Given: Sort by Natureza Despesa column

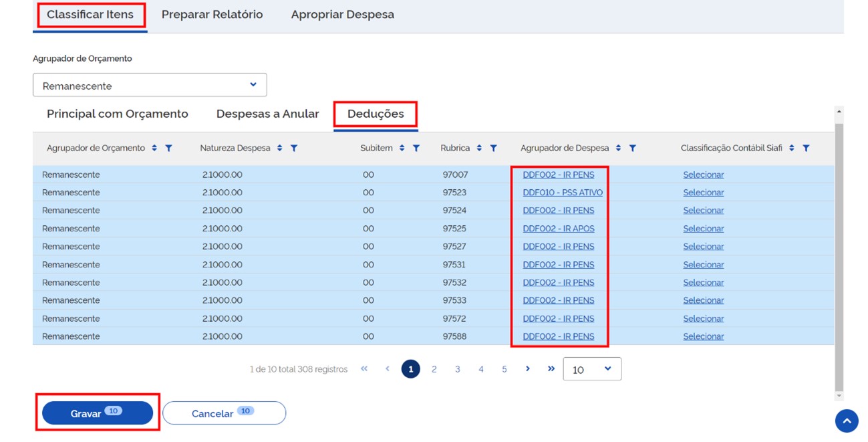Looking at the screenshot, I should (279, 148).
